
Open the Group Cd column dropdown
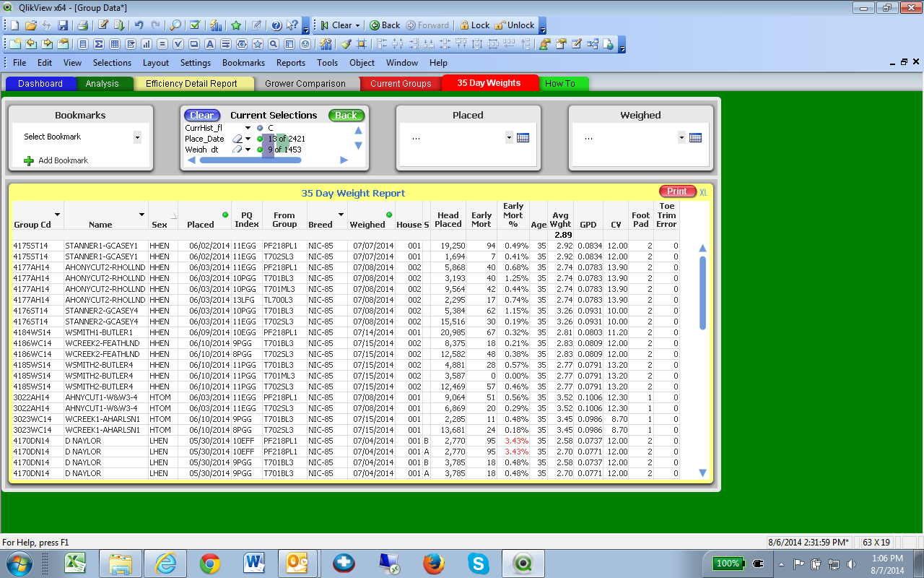[57, 215]
